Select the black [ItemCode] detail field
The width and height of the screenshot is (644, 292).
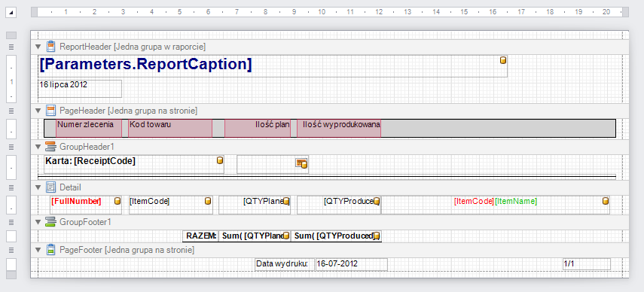(171, 205)
